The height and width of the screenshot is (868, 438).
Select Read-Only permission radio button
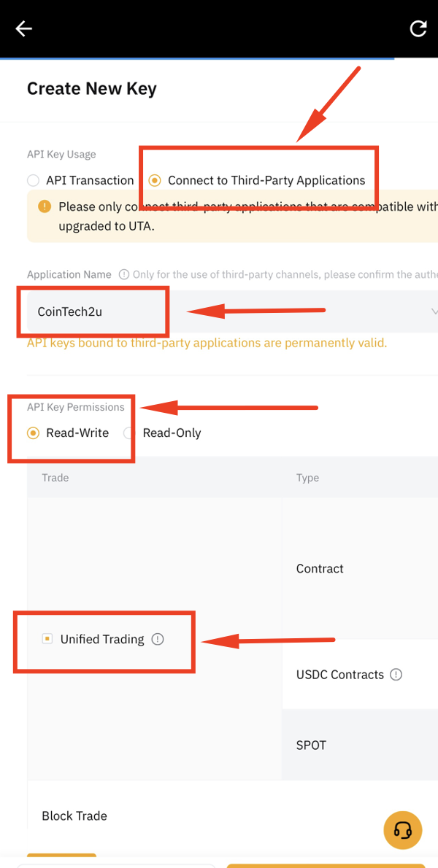[x=130, y=433]
